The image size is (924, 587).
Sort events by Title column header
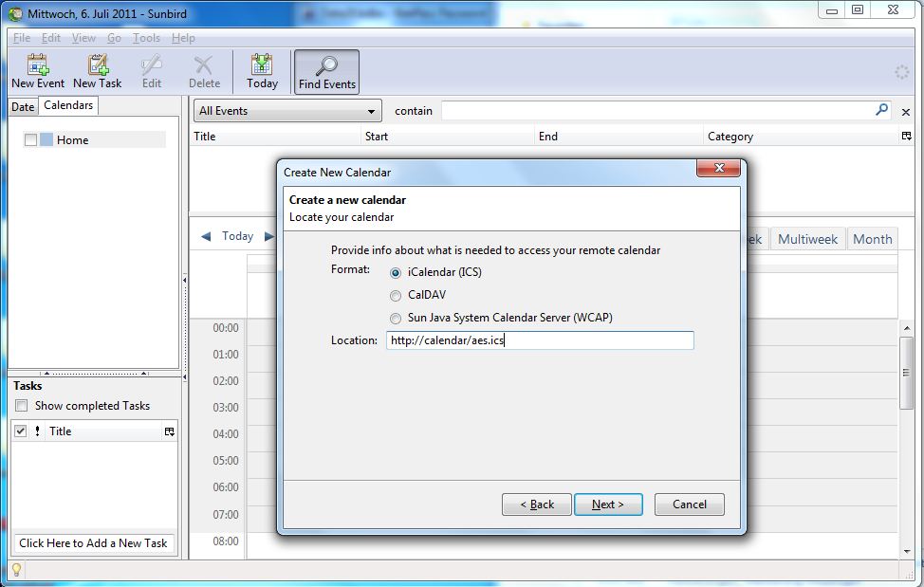coord(275,137)
